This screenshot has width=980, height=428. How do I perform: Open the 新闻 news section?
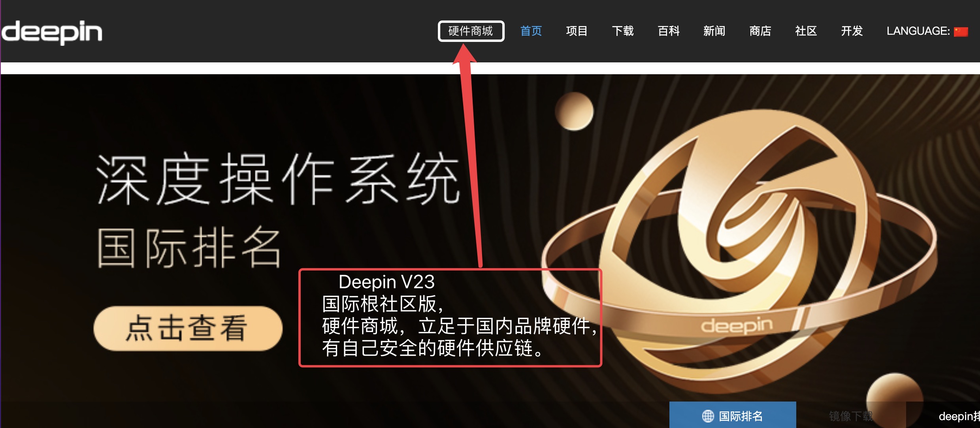coord(714,31)
